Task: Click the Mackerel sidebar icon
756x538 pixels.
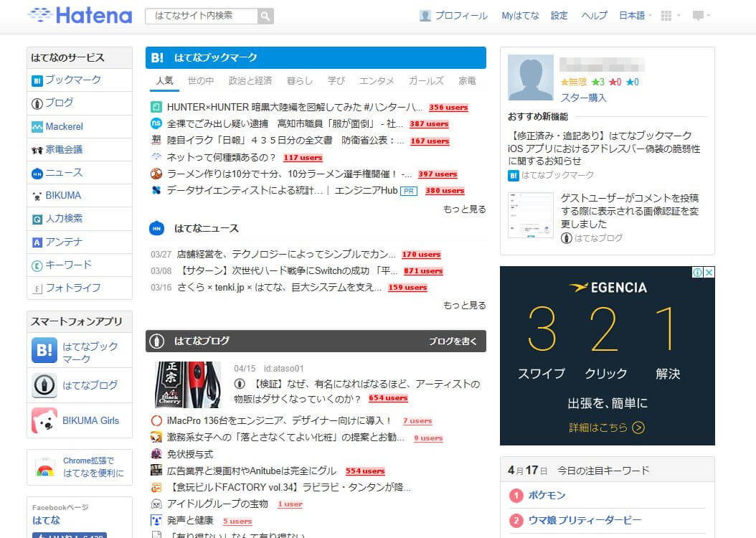Action: pyautogui.click(x=37, y=127)
